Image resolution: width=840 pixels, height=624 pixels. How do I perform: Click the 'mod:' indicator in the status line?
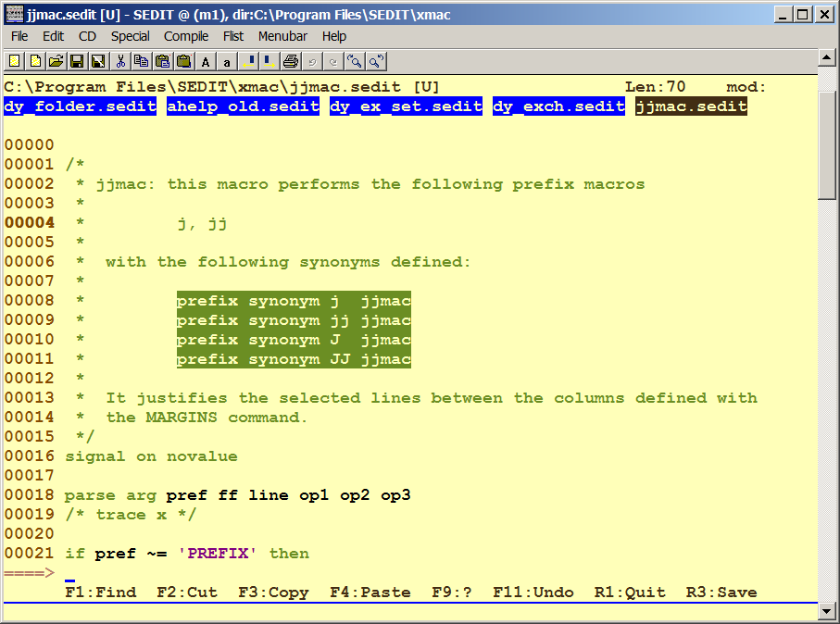click(x=746, y=87)
